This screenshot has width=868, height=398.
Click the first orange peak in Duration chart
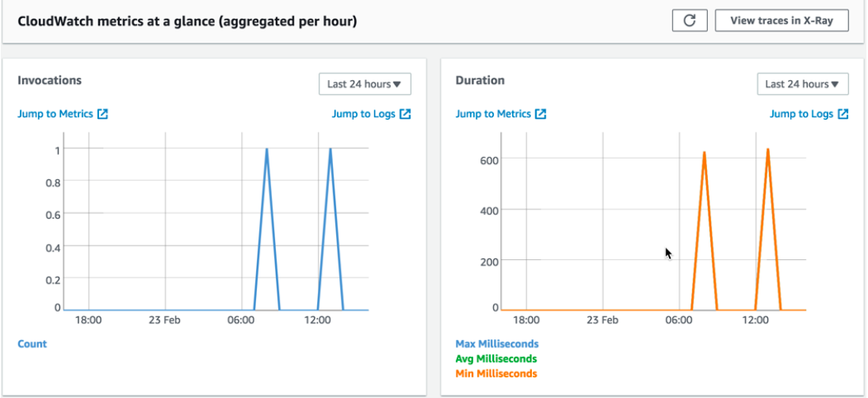(x=704, y=152)
